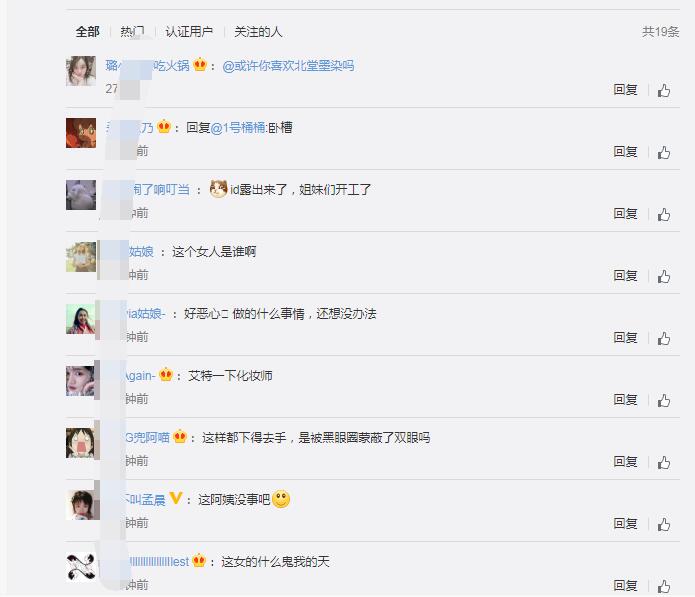The height and width of the screenshot is (597, 695).
Task: Like the comment starting with 好恶心
Action: [x=664, y=339]
